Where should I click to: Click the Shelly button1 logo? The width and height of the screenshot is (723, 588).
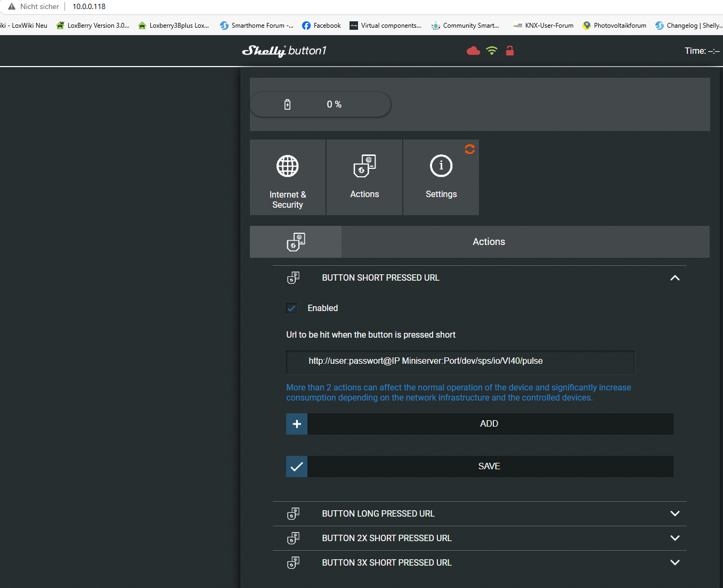point(284,51)
